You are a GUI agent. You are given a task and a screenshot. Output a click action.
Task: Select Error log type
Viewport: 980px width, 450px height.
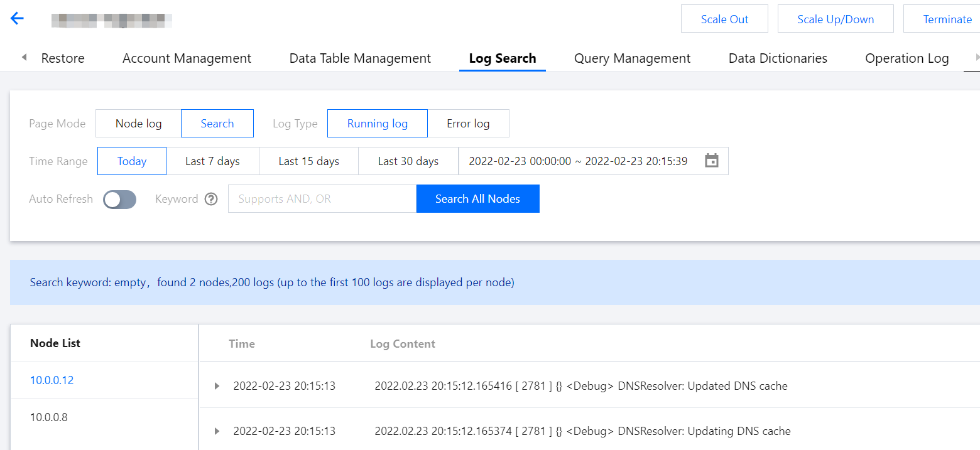click(468, 124)
